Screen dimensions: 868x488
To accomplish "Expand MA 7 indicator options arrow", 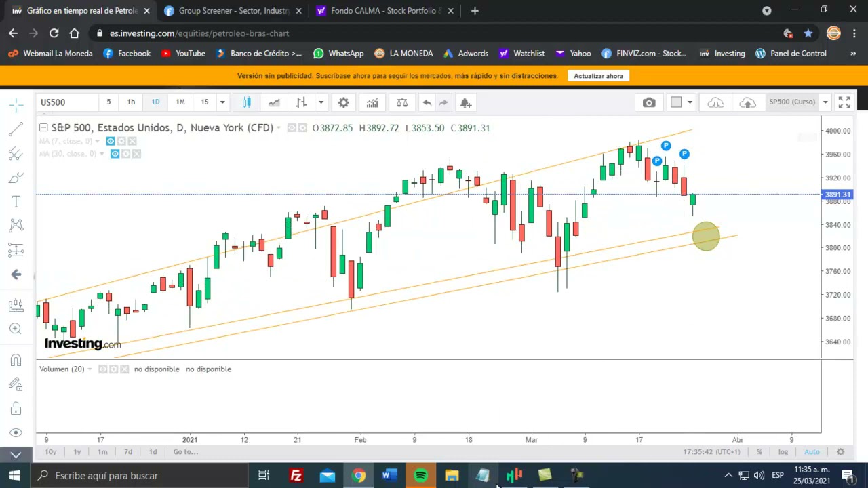I will 98,141.
